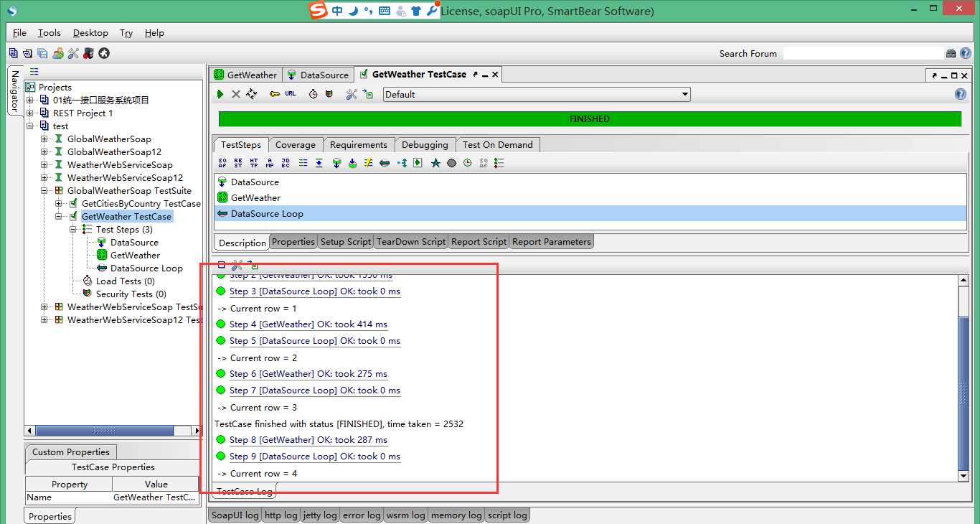Expand the GetCitiesByCountry TestCase node
The width and height of the screenshot is (980, 524).
coord(59,204)
